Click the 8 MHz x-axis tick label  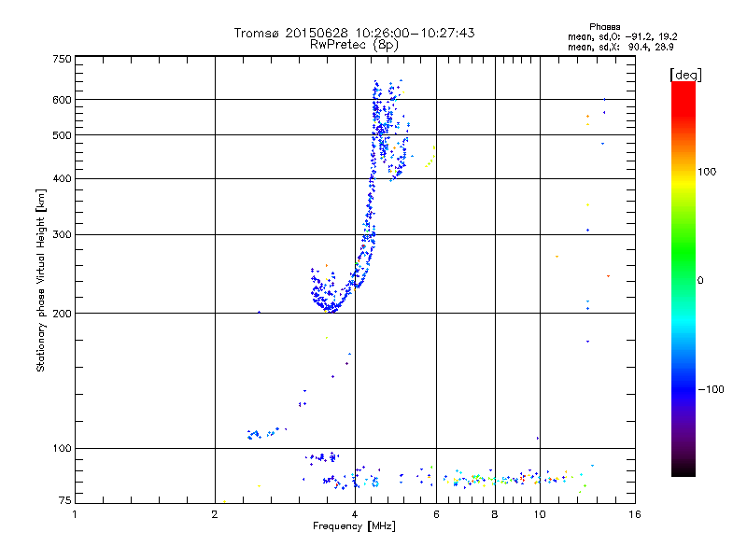[495, 514]
